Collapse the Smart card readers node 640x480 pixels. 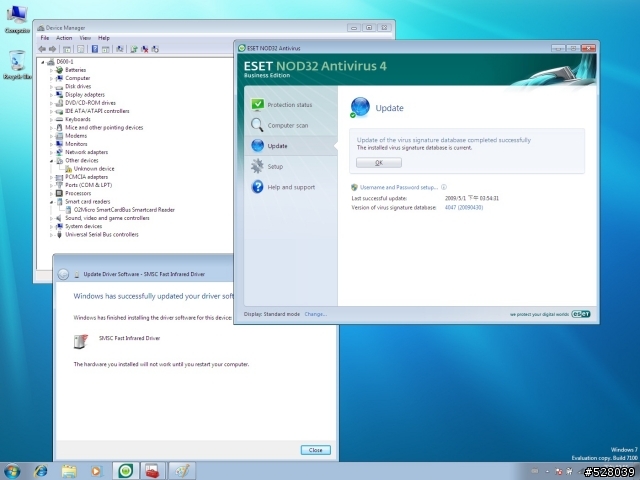coord(51,202)
